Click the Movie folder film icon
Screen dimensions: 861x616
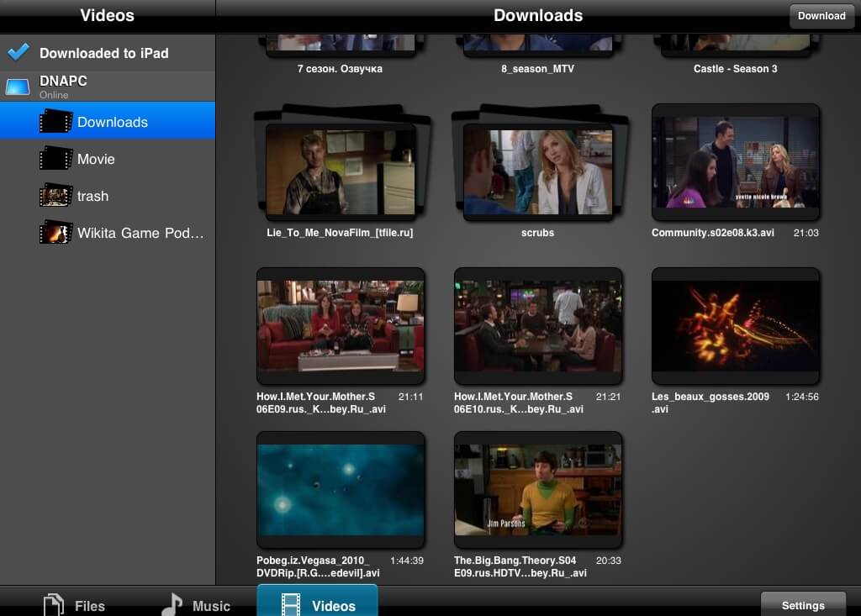[56, 158]
